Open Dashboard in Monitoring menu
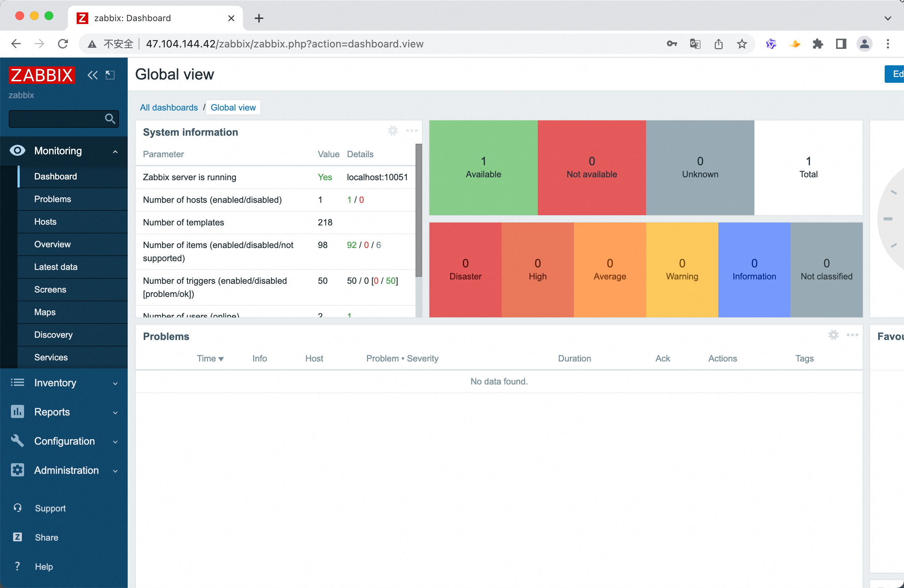904x588 pixels. click(x=73, y=176)
